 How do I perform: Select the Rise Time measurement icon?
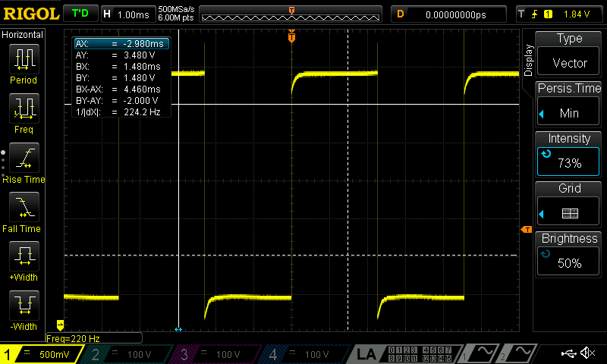point(24,158)
